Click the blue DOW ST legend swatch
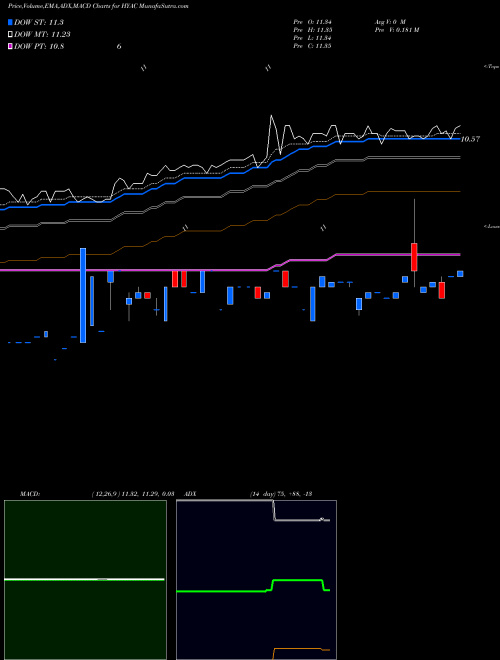 point(11,22)
